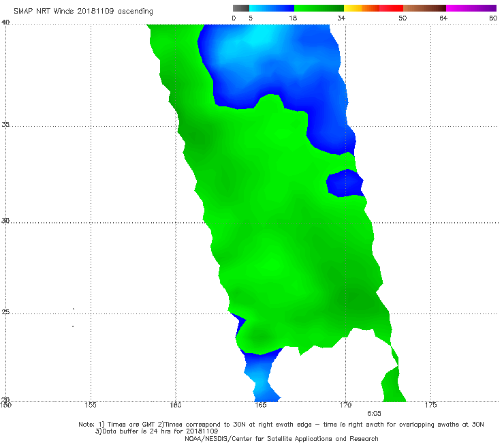
Task: Pick the brown 50-64 color bar segment
Action: 424,8
